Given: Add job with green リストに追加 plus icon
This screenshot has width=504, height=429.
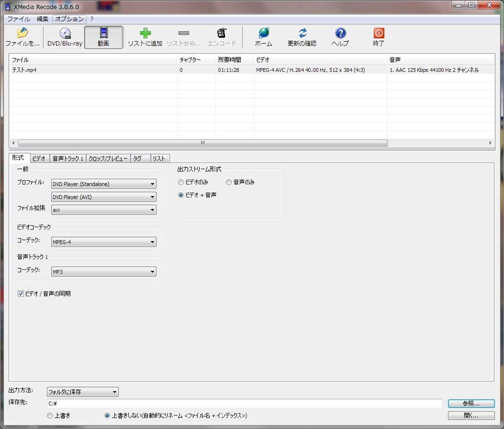Looking at the screenshot, I should click(x=145, y=37).
